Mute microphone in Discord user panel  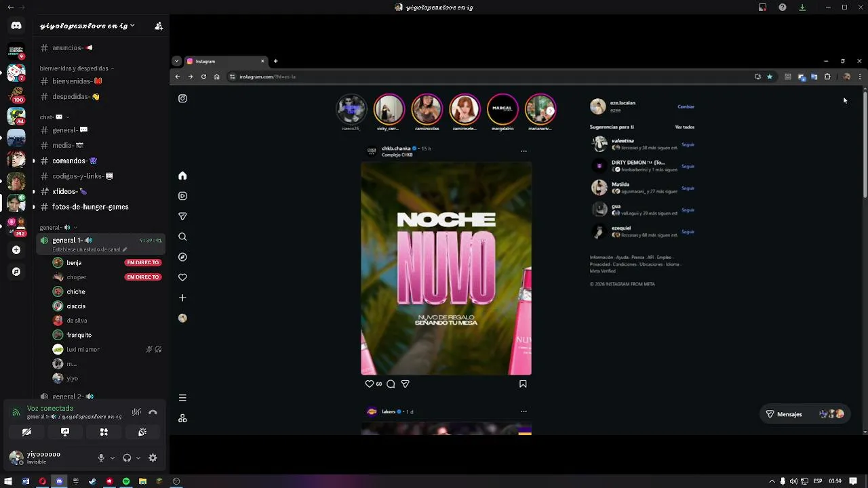pyautogui.click(x=101, y=458)
